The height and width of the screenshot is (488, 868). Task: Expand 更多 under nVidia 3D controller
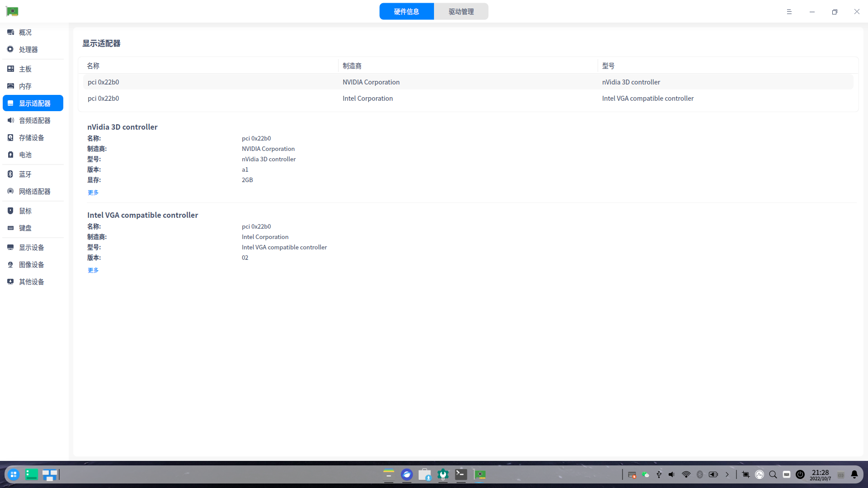coord(93,192)
